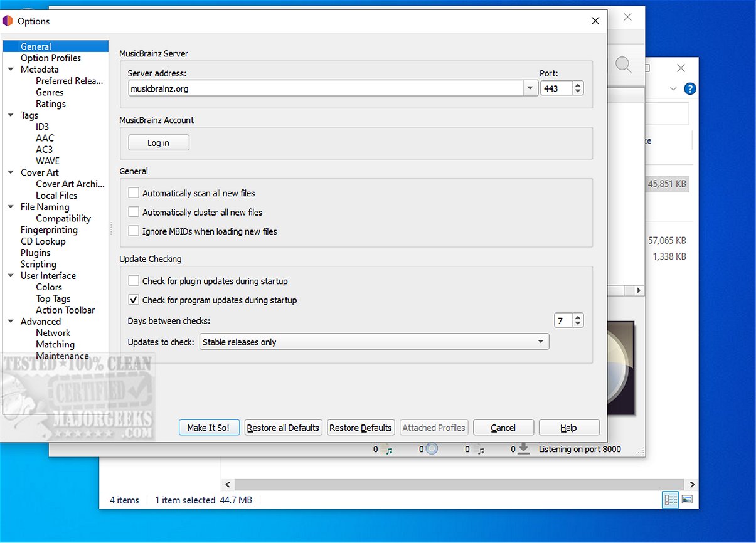
Task: Switch File Explorer to details view icon
Action: (x=671, y=500)
